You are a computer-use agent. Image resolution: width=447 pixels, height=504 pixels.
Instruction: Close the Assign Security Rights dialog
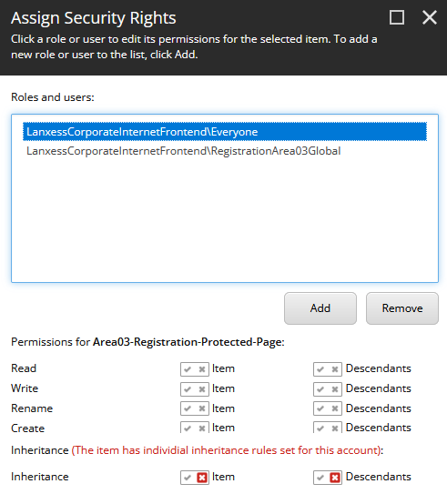tap(430, 17)
